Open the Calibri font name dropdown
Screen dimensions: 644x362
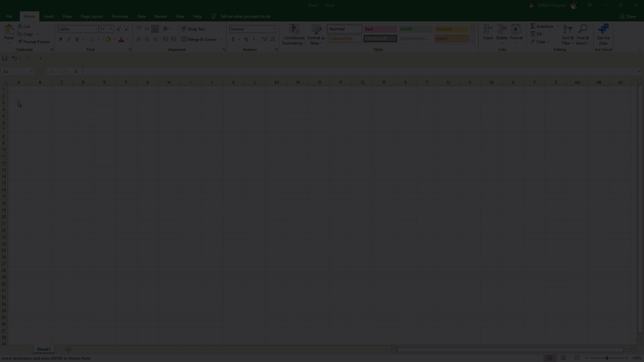tap(96, 29)
